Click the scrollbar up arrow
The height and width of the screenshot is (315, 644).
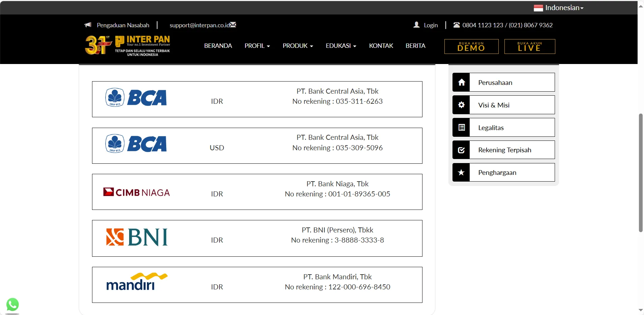(641, 6)
